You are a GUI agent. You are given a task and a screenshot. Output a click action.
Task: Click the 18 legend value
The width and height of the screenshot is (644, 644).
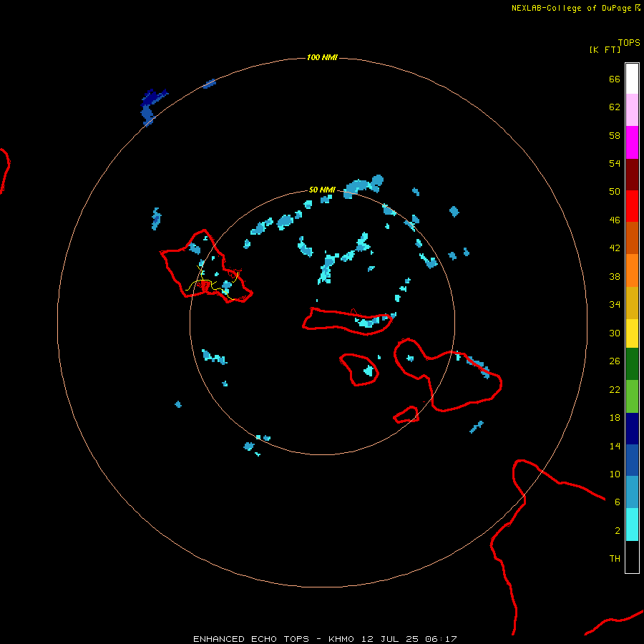coord(615,418)
